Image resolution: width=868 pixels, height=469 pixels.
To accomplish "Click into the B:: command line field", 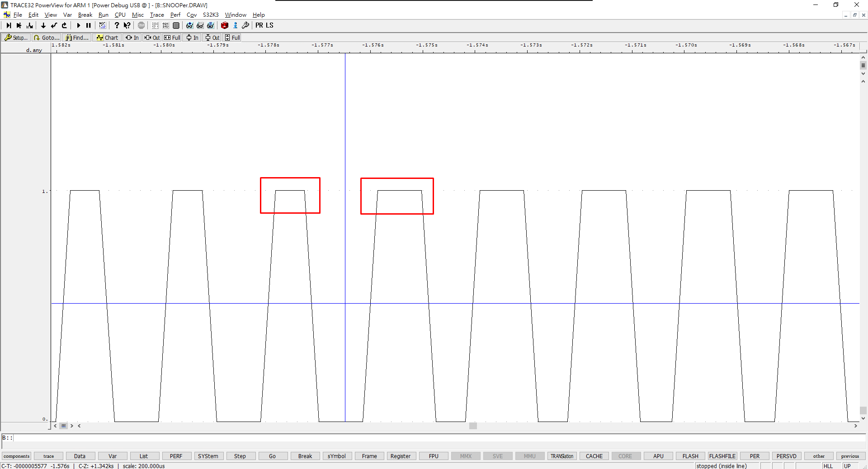I will point(434,437).
